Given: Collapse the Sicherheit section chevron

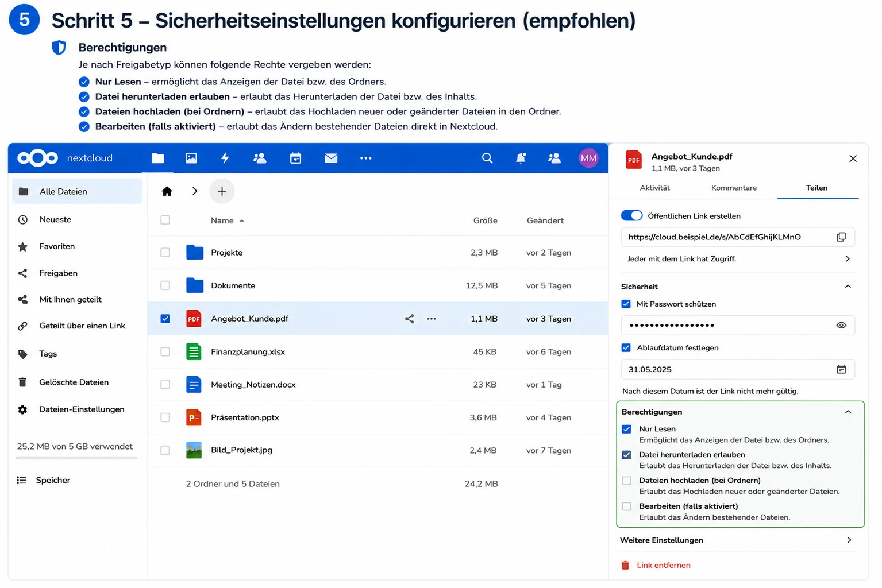Looking at the screenshot, I should pos(848,286).
